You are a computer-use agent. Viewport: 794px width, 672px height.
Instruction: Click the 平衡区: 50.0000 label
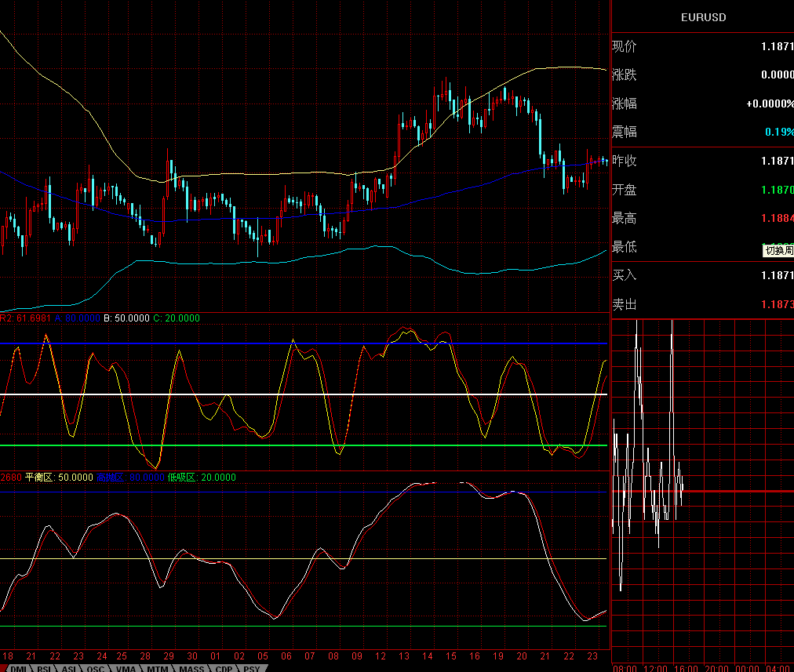coord(60,478)
